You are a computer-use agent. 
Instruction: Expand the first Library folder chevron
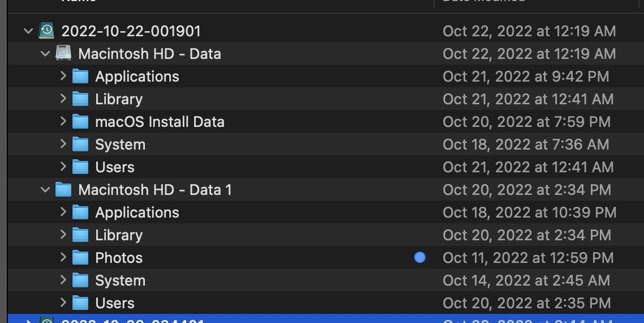(63, 99)
